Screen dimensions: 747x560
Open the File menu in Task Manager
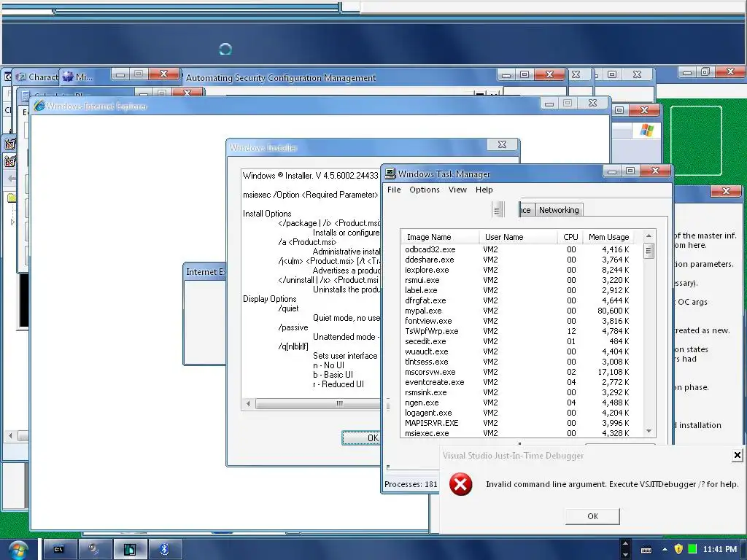click(x=394, y=190)
